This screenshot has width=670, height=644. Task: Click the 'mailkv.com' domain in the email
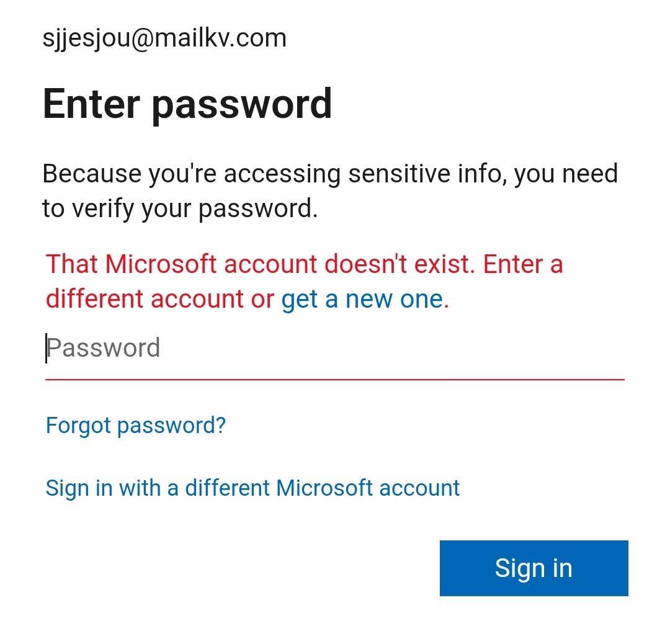coord(220,38)
